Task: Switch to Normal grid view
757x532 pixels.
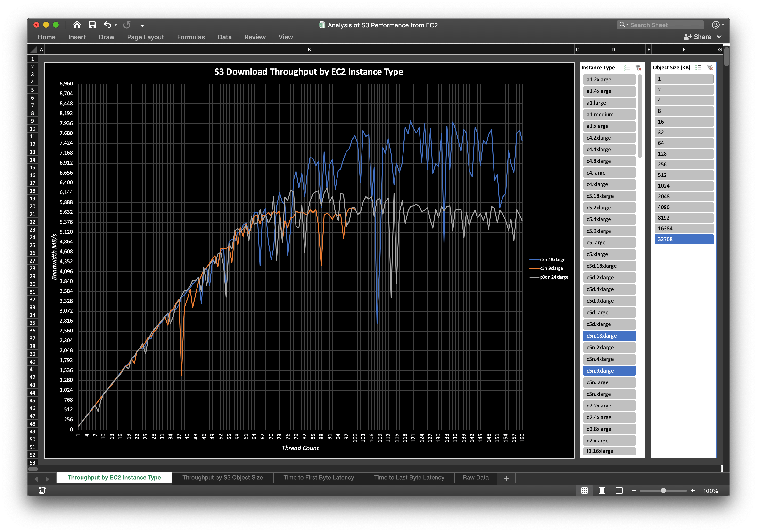Action: click(584, 491)
